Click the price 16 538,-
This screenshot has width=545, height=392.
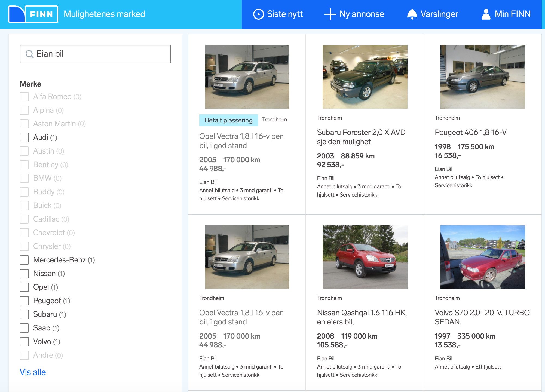point(448,155)
